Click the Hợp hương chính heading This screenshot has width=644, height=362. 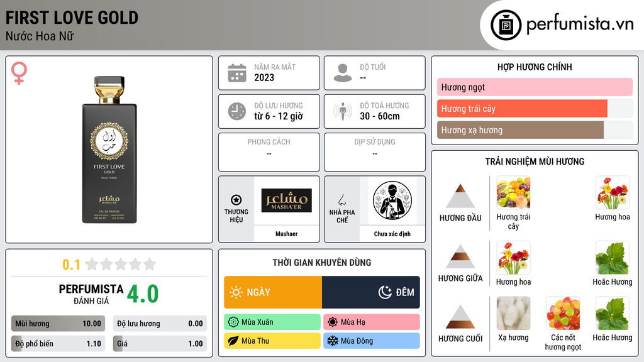pos(535,67)
